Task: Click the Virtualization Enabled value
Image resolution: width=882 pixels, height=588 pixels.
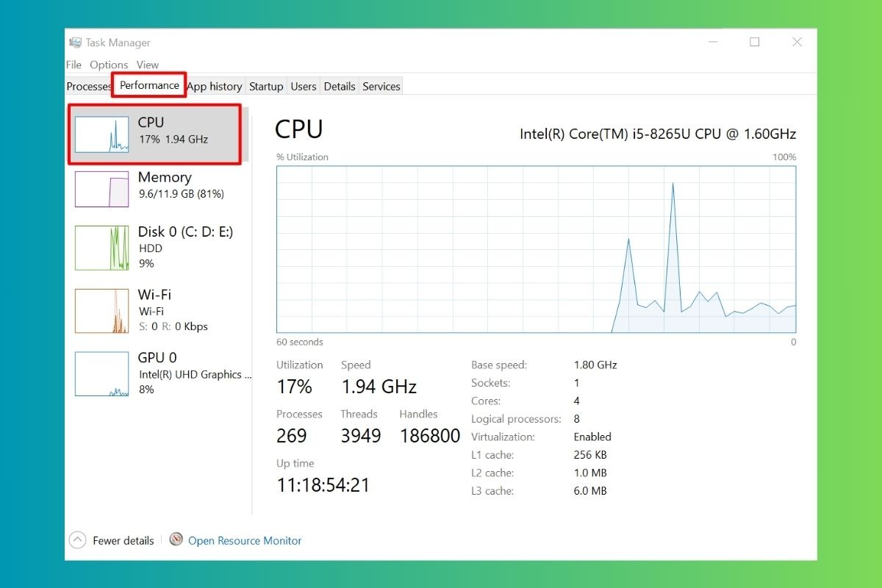Action: [x=592, y=437]
